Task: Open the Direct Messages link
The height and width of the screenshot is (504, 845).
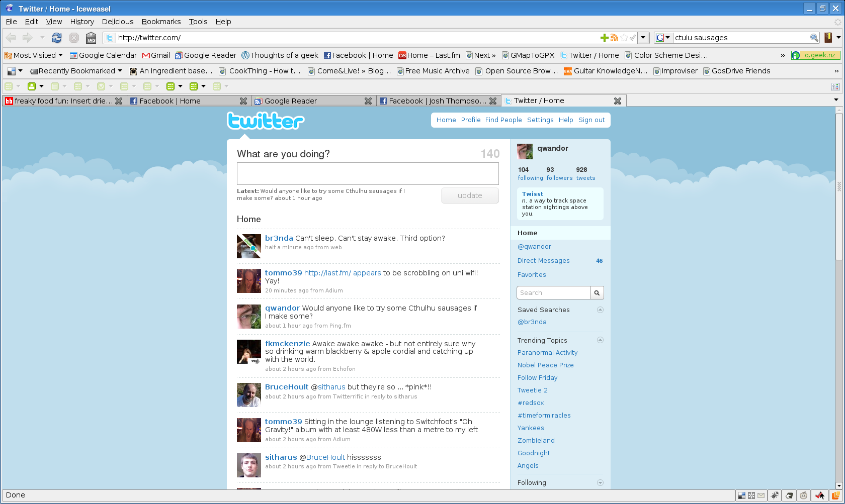Action: [543, 261]
